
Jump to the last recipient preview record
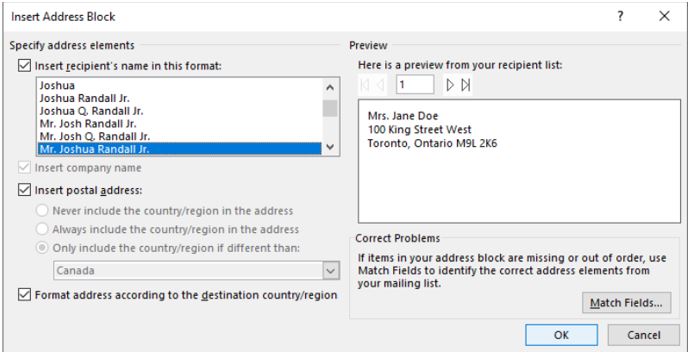tap(466, 85)
